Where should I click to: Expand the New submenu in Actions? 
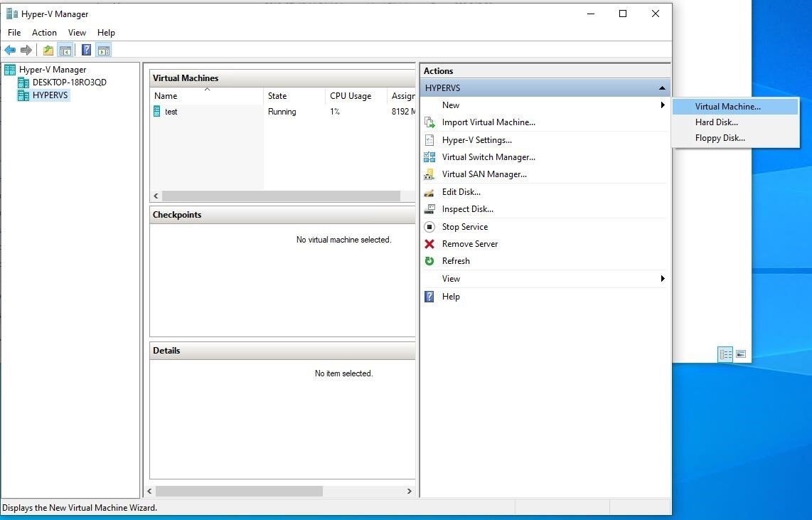[x=451, y=105]
